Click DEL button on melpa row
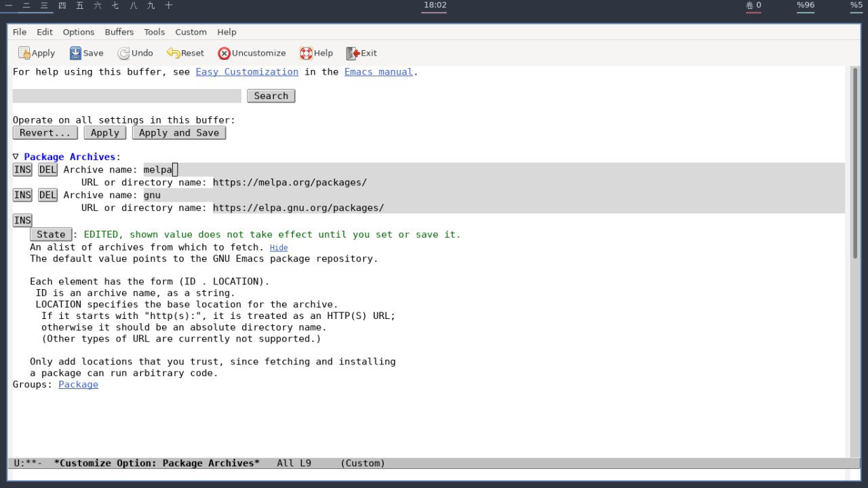The width and height of the screenshot is (868, 488). [x=47, y=170]
